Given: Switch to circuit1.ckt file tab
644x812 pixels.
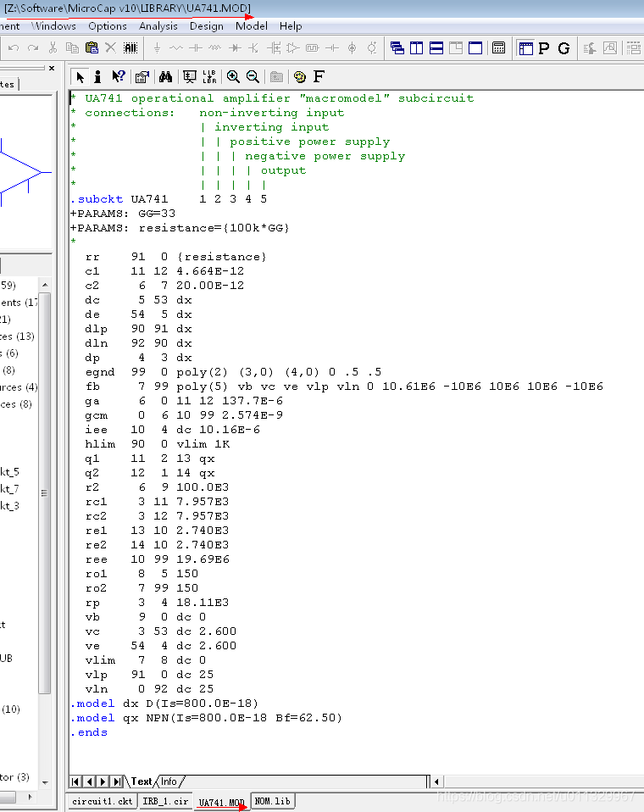Looking at the screenshot, I should 102,801.
